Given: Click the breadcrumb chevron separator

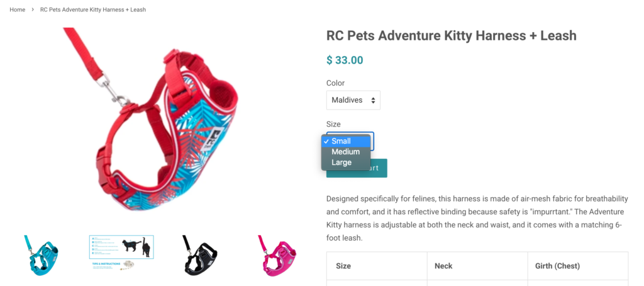Looking at the screenshot, I should tap(33, 10).
